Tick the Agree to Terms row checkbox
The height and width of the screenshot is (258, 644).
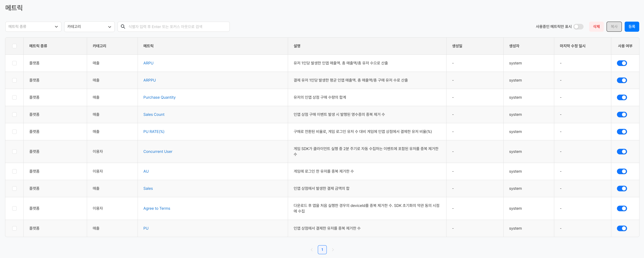14,208
